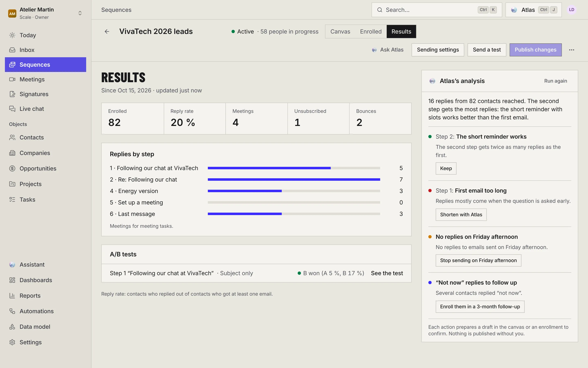Open See the test link

tap(387, 273)
